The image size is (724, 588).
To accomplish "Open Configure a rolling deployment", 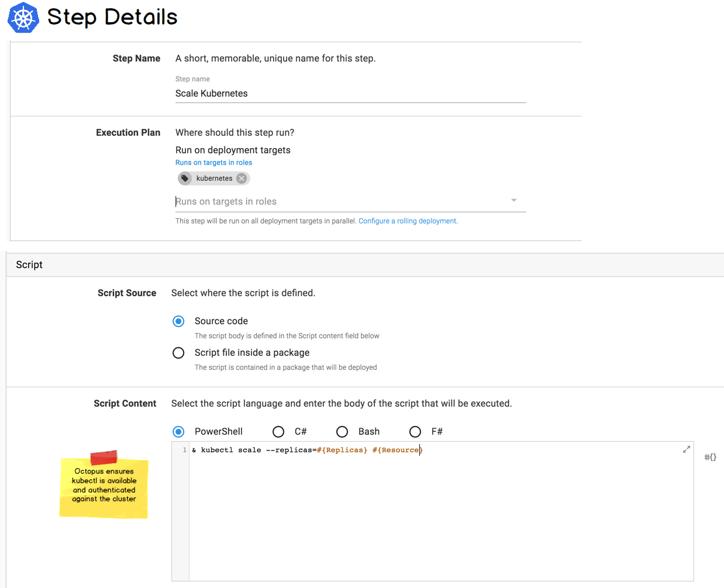I will pyautogui.click(x=407, y=221).
